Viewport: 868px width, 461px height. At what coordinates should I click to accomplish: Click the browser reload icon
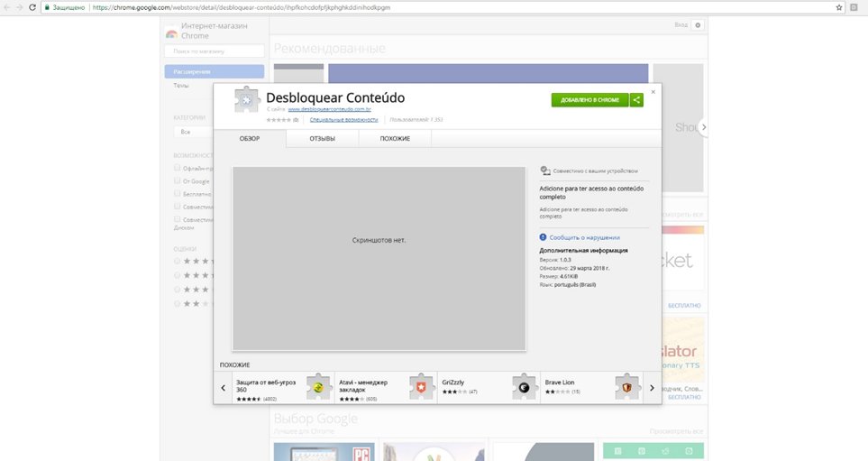point(32,7)
